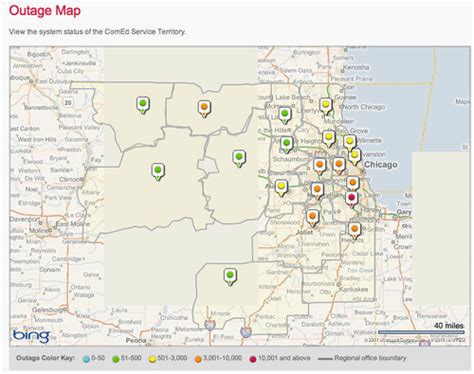Click the Regional office boundary legend line
The width and height of the screenshot is (474, 374).
(325, 359)
